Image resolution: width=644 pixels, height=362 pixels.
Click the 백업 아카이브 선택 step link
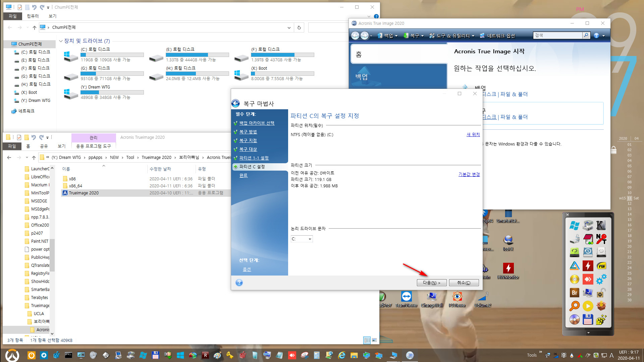[257, 123]
